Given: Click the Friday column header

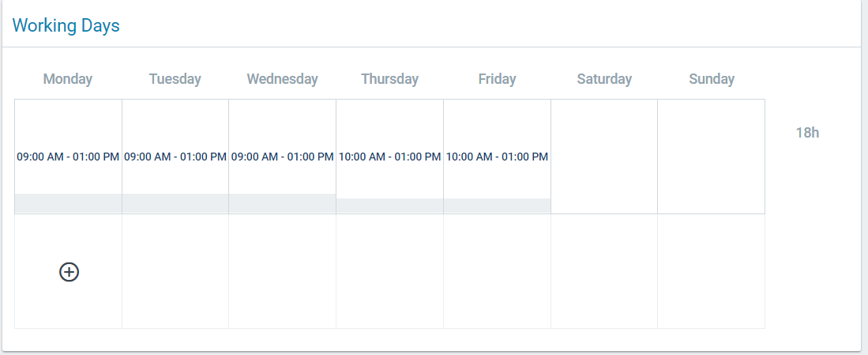Looking at the screenshot, I should click(497, 79).
